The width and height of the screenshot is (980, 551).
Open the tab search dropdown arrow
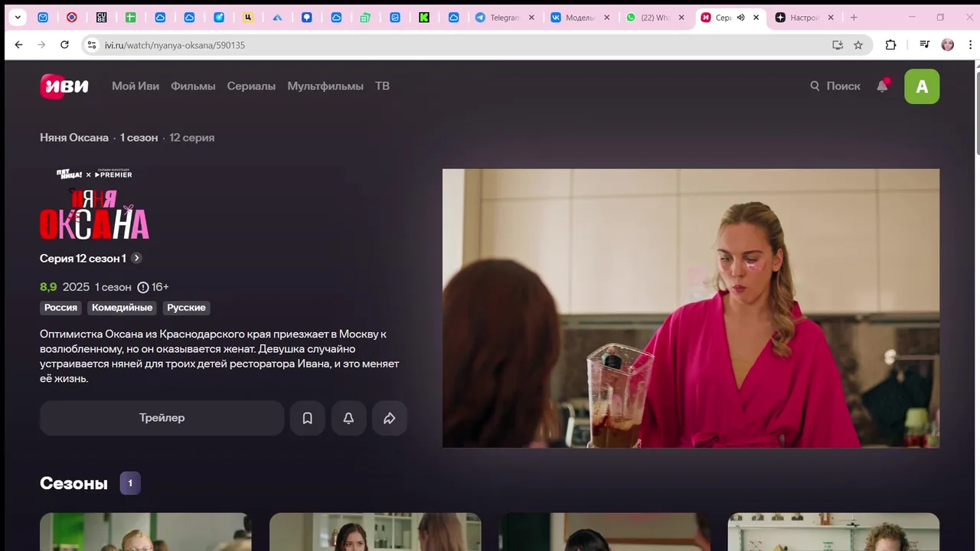click(x=18, y=17)
